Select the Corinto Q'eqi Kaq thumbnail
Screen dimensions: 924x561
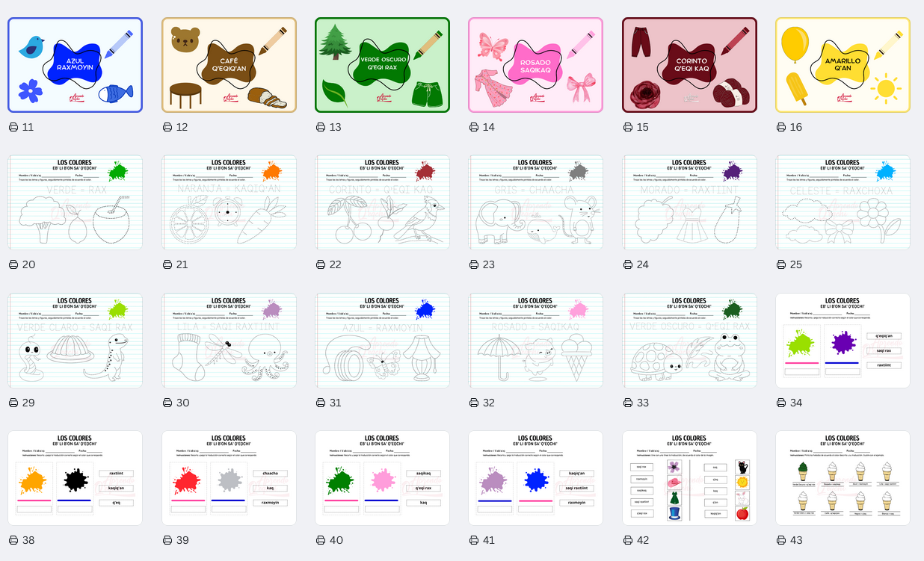[689, 65]
